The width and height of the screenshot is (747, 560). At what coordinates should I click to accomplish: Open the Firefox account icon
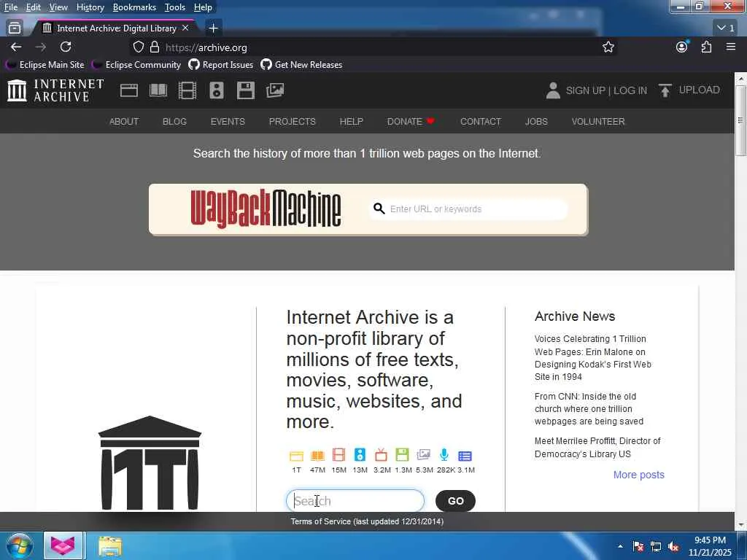[x=682, y=47]
